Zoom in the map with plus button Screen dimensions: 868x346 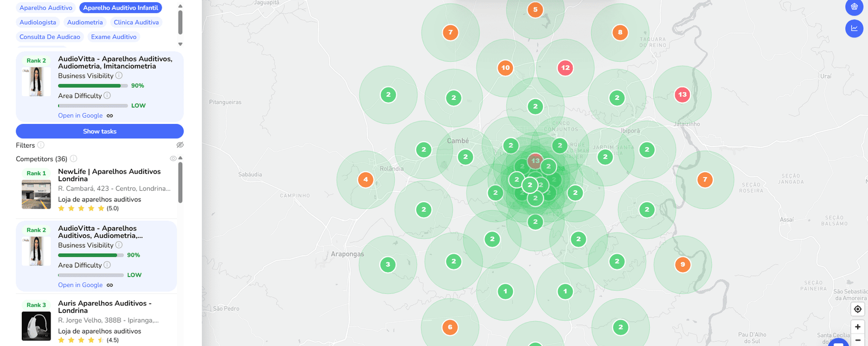[857, 327]
